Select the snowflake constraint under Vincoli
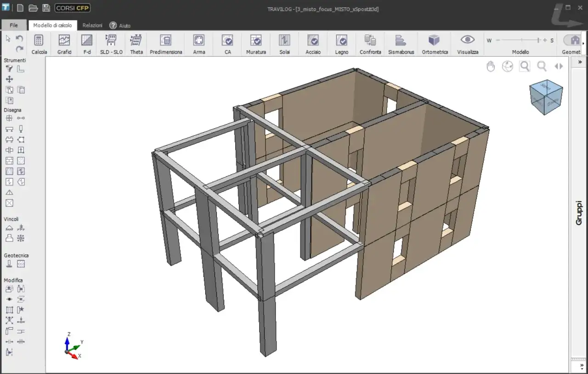 pos(21,238)
